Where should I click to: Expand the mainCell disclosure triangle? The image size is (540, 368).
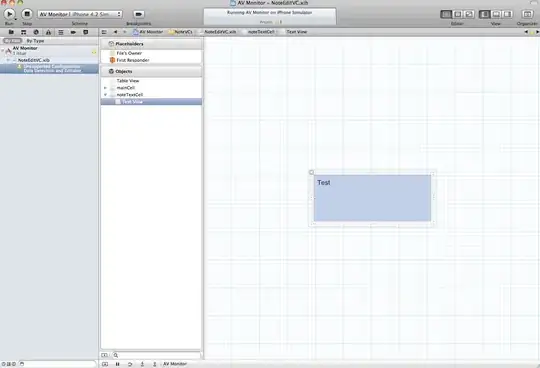click(x=105, y=88)
